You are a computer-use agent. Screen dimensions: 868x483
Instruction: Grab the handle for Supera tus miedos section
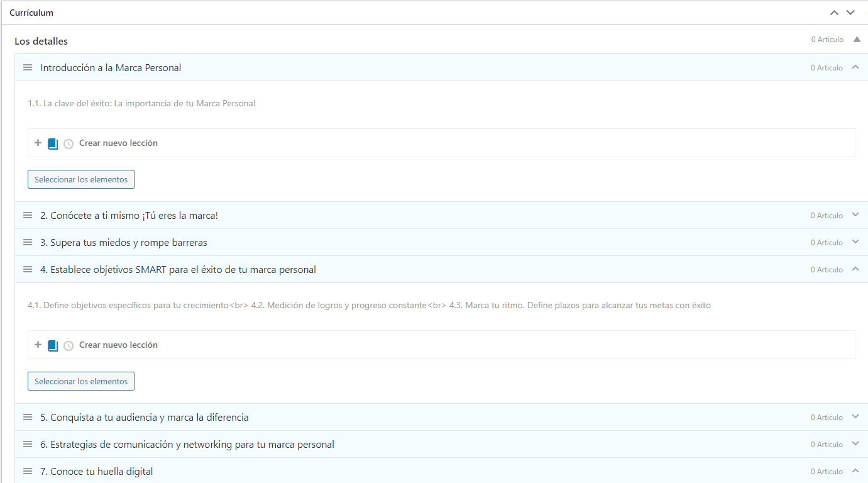tap(28, 242)
